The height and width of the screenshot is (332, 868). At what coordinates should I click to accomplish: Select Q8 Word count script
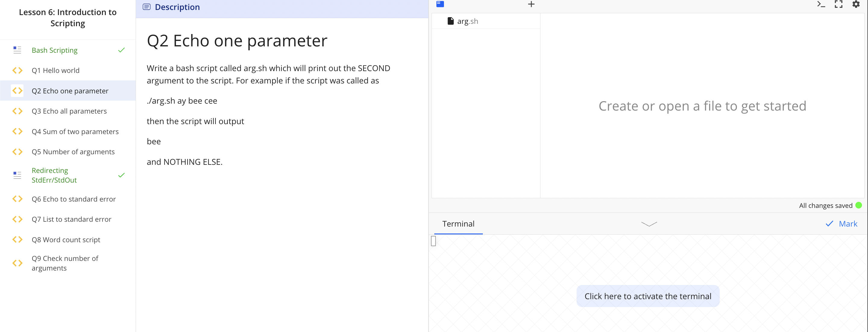pyautogui.click(x=66, y=240)
